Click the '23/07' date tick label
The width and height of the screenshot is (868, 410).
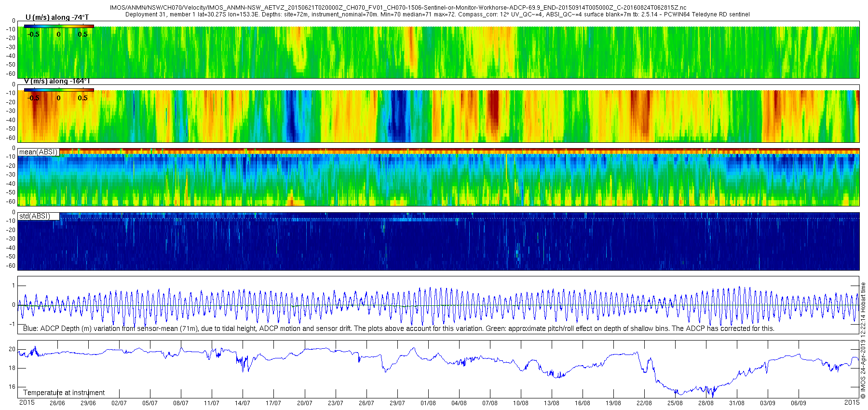(335, 403)
